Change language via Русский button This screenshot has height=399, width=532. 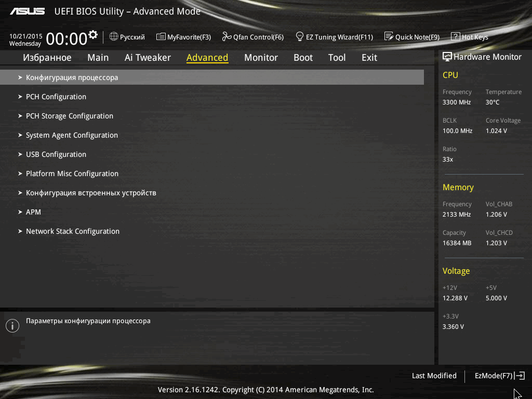(127, 37)
